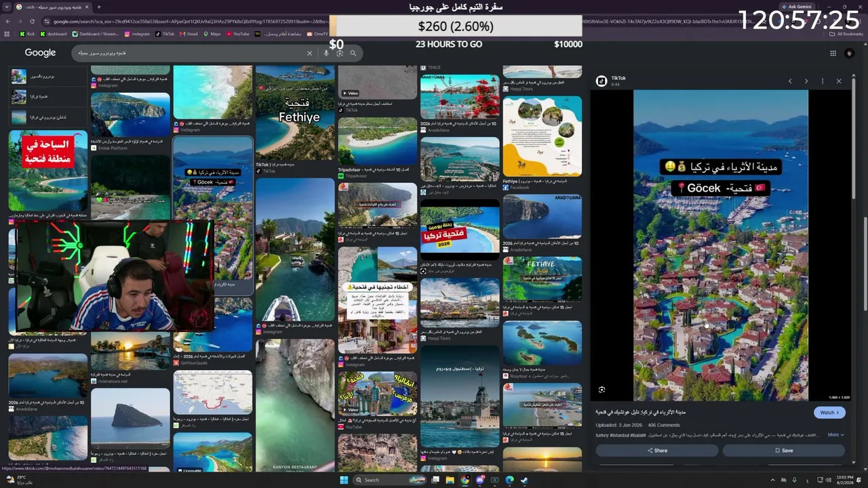This screenshot has width=868, height=488.
Task: Go back to the previous page
Action: coord(7,21)
